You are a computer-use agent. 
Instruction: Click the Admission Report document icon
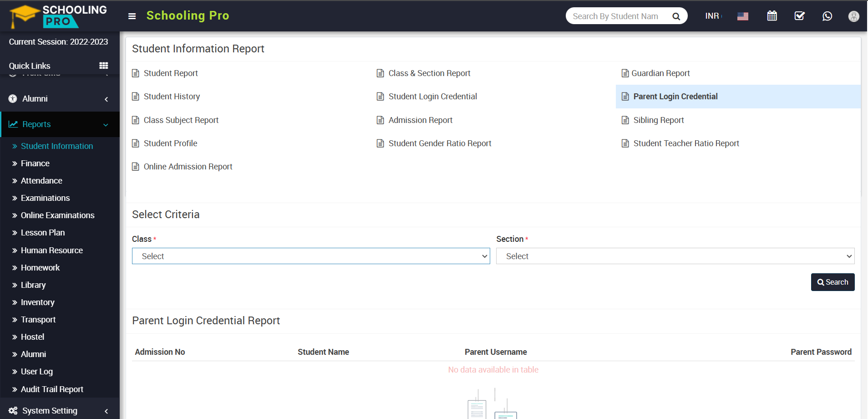point(380,120)
